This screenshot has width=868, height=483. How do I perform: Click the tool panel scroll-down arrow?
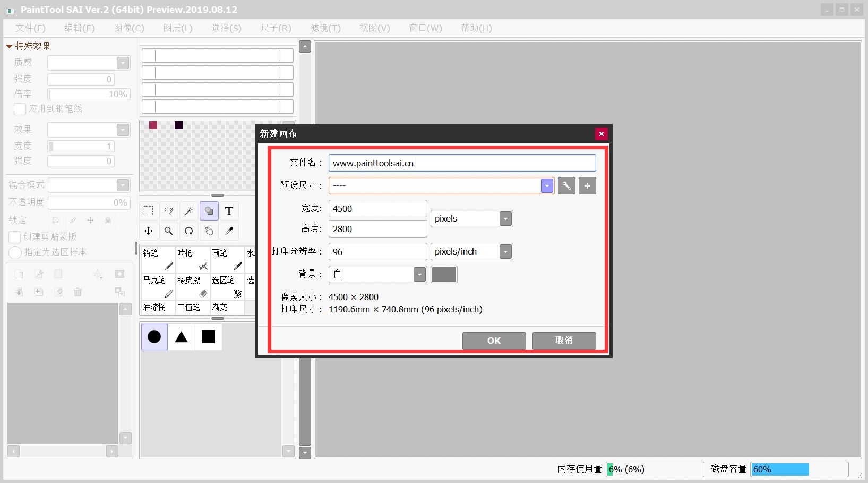[305, 453]
